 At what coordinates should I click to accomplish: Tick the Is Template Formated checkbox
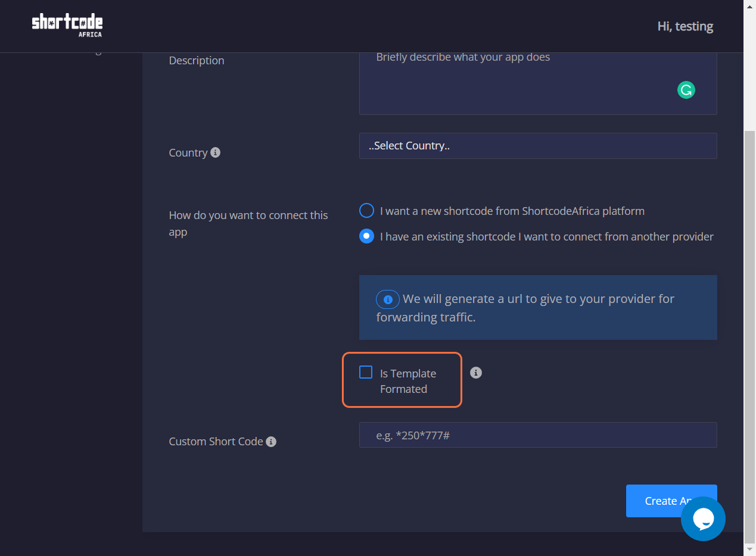coord(366,373)
